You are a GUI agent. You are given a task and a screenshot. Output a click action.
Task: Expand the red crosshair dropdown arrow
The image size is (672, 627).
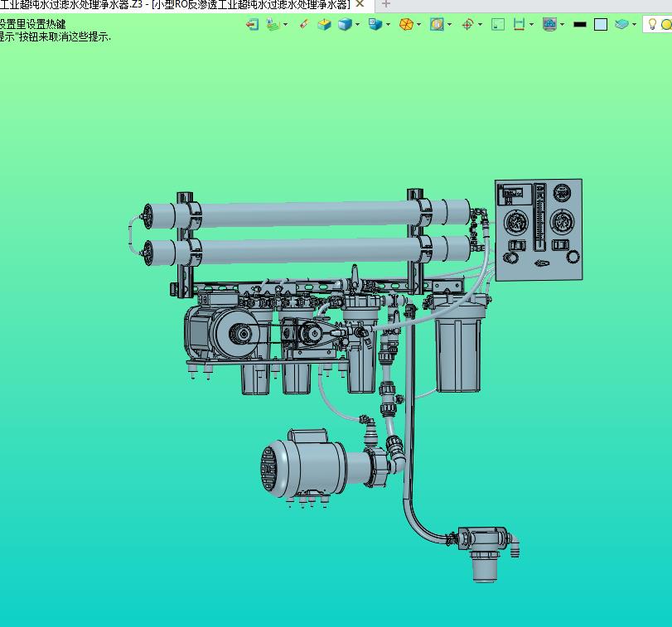(480, 24)
